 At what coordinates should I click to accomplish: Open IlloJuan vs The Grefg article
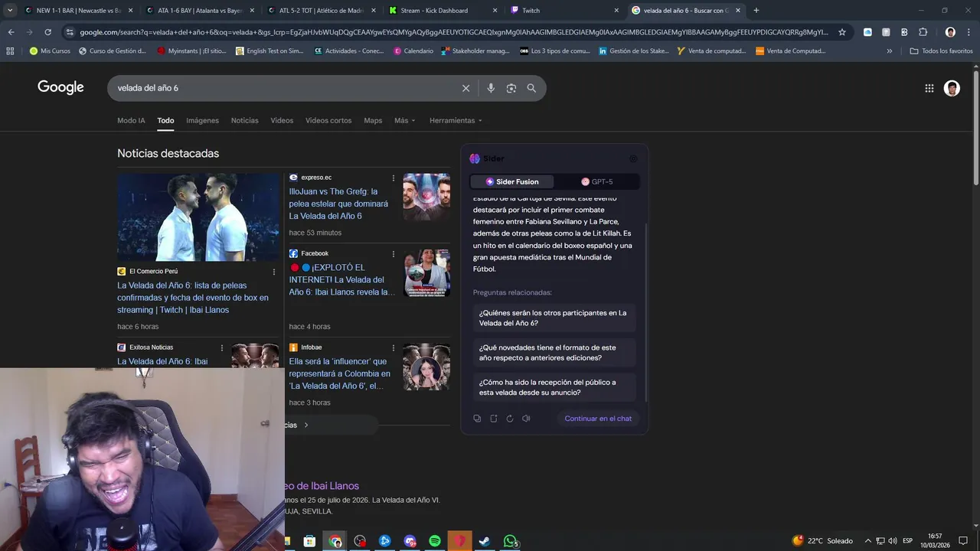[338, 204]
